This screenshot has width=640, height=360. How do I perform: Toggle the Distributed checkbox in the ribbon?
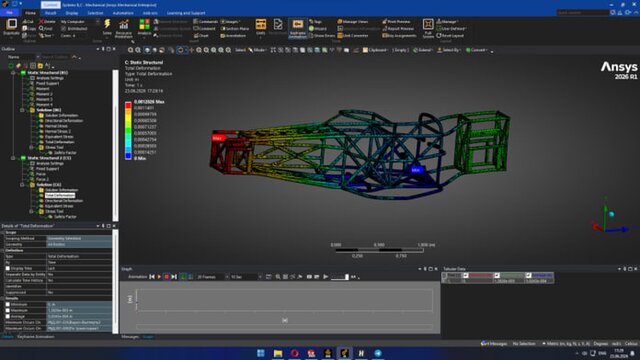pos(63,29)
